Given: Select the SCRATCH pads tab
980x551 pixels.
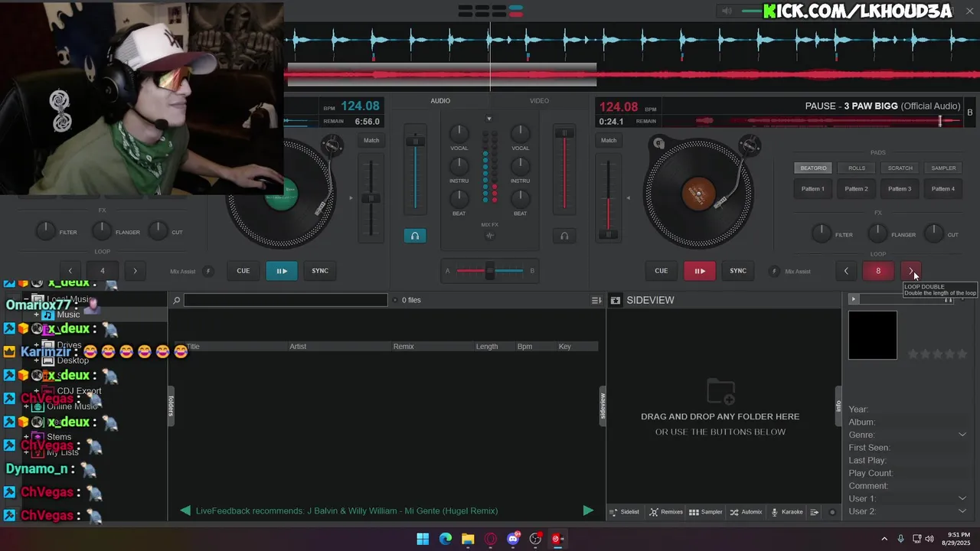Looking at the screenshot, I should point(900,168).
